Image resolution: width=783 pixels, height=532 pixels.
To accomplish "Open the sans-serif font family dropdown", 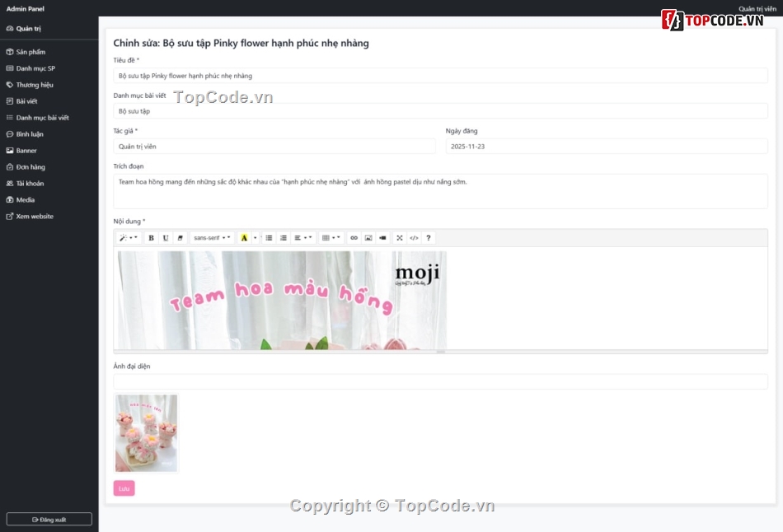I will [x=212, y=238].
